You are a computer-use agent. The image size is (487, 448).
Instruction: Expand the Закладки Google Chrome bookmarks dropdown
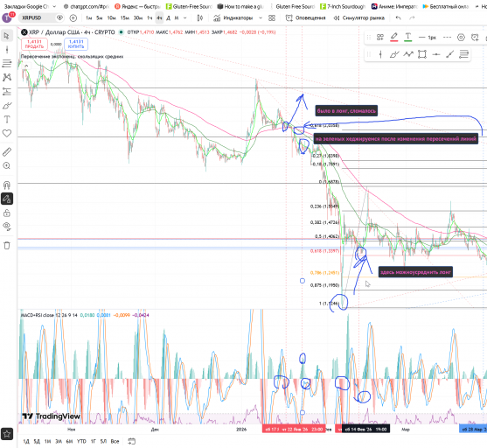[54, 6]
